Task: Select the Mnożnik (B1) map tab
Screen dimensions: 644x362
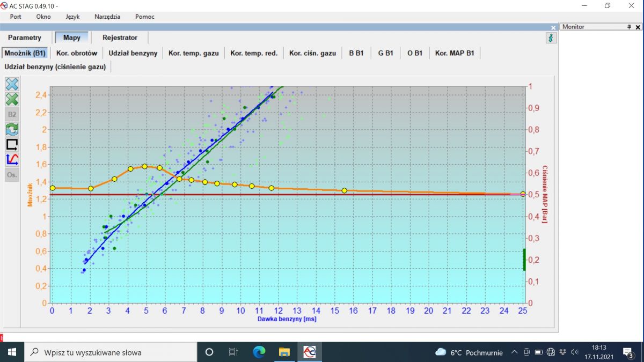Action: tap(25, 53)
